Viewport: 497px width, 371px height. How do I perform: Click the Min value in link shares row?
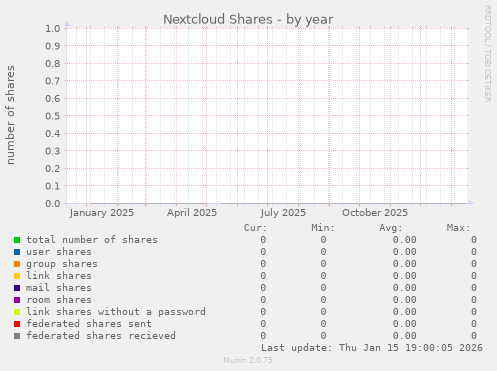pos(323,276)
